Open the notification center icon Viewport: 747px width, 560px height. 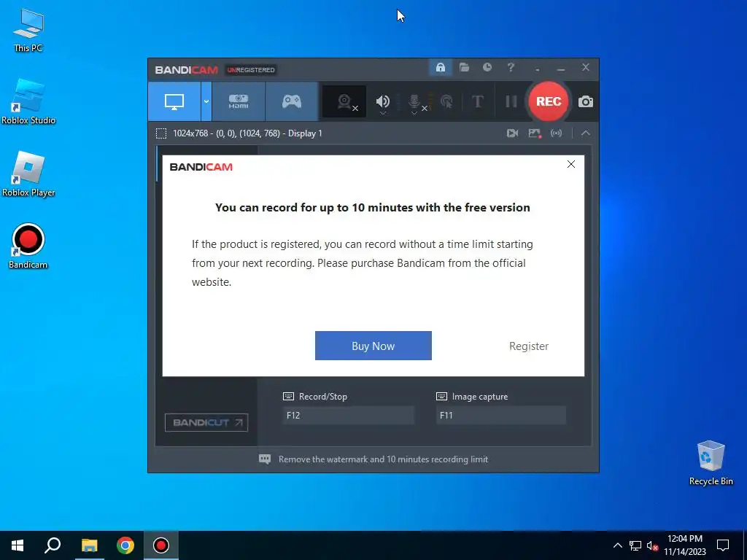click(723, 545)
